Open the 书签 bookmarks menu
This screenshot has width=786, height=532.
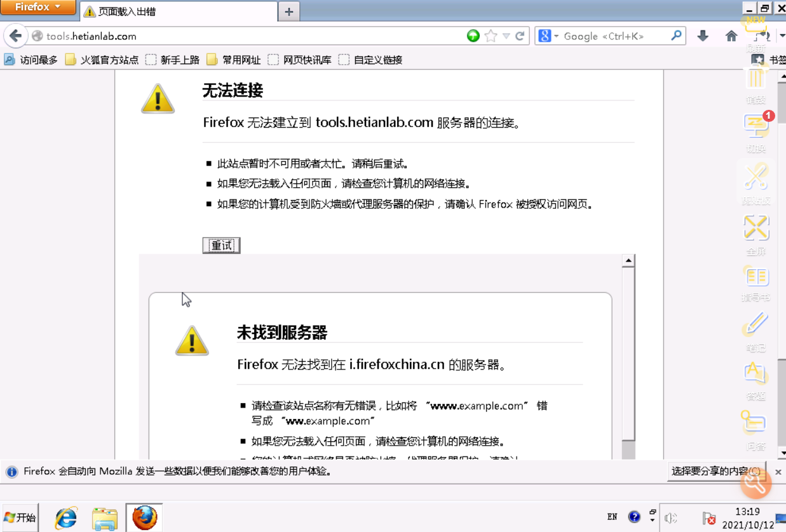pyautogui.click(x=769, y=60)
